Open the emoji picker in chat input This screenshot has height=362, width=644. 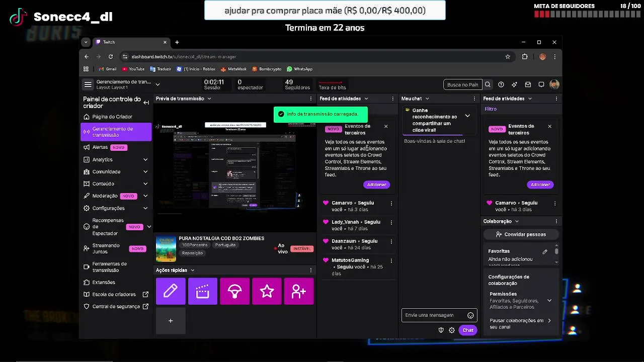(x=470, y=315)
